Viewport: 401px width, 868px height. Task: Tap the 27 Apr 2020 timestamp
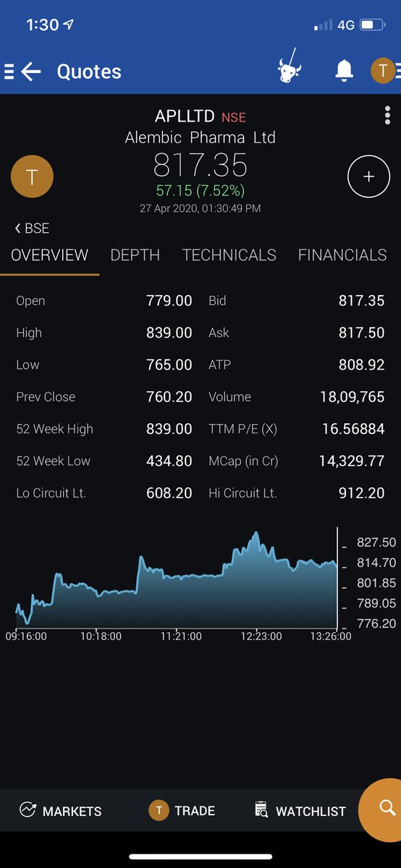coord(200,208)
